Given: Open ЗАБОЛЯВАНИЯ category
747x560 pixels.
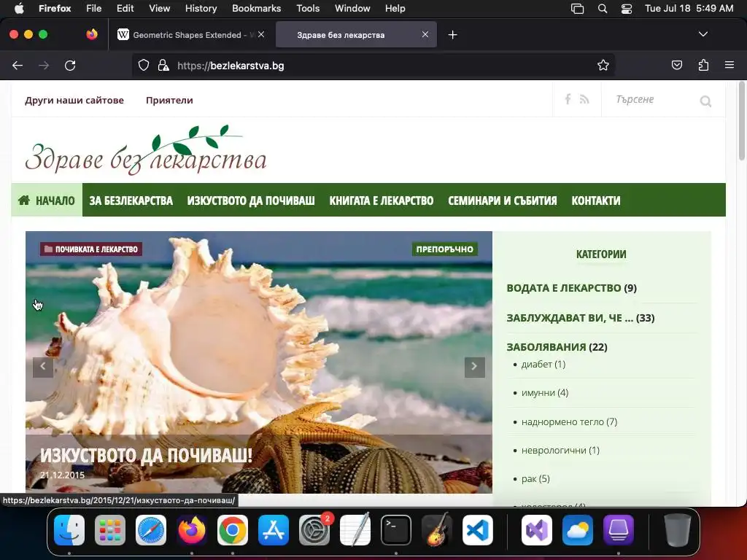Looking at the screenshot, I should click(x=546, y=347).
